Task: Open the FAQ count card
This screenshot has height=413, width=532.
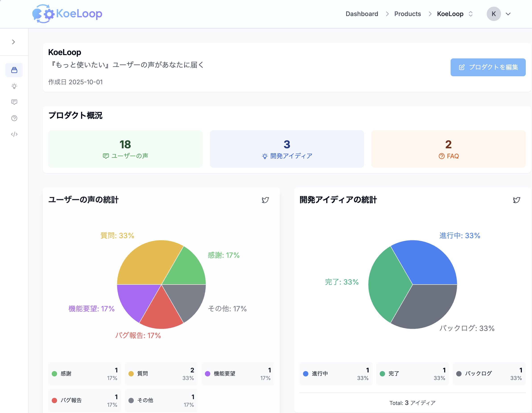Action: click(x=448, y=149)
